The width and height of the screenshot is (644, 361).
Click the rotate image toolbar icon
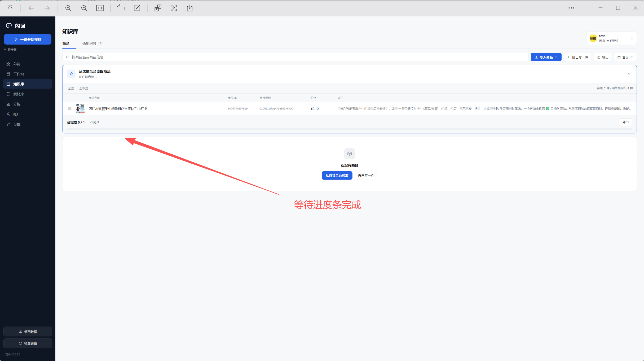tap(121, 8)
